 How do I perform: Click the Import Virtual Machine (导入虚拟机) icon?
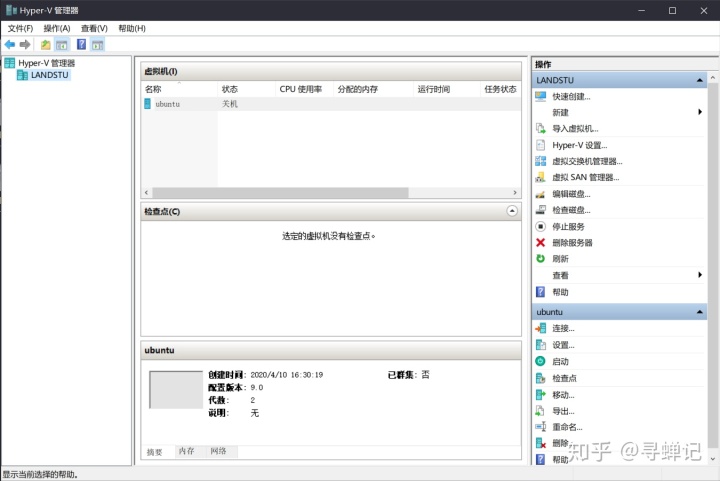click(540, 129)
